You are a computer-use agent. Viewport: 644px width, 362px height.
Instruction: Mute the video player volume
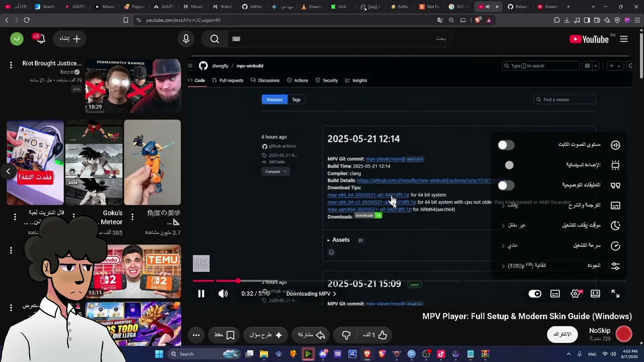pyautogui.click(x=223, y=294)
